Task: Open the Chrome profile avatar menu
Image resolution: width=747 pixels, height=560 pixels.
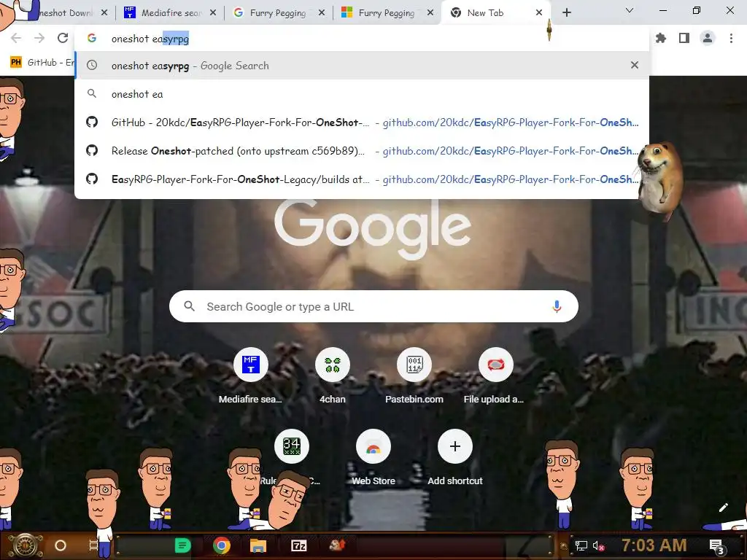Action: point(708,38)
